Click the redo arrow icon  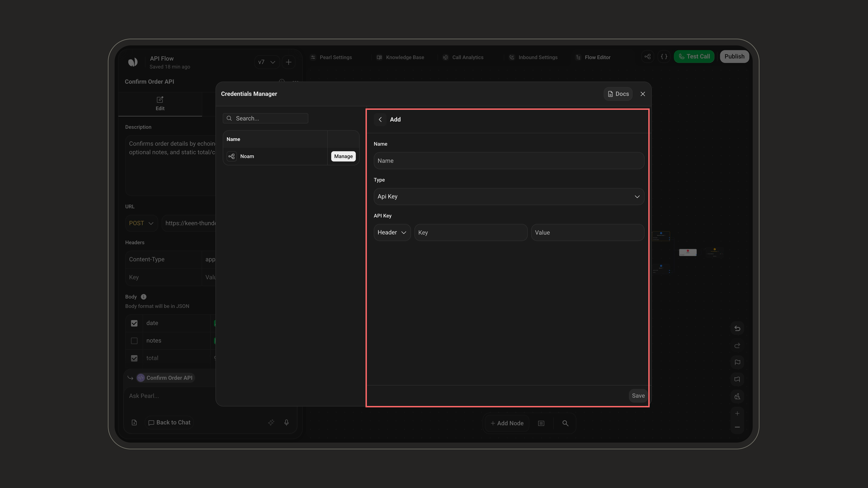[x=737, y=345]
